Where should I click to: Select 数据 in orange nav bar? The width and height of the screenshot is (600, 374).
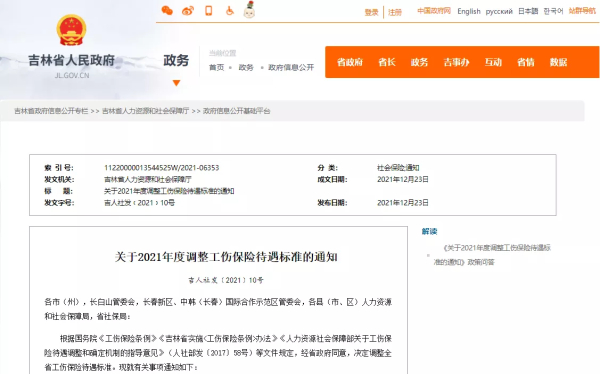tap(558, 62)
